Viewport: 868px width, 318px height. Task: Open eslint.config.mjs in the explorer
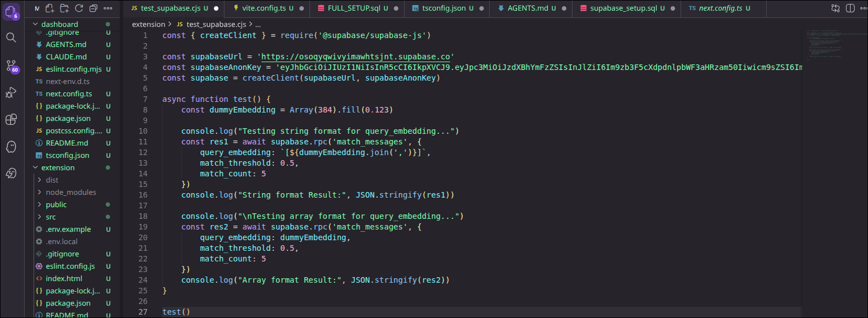point(72,69)
